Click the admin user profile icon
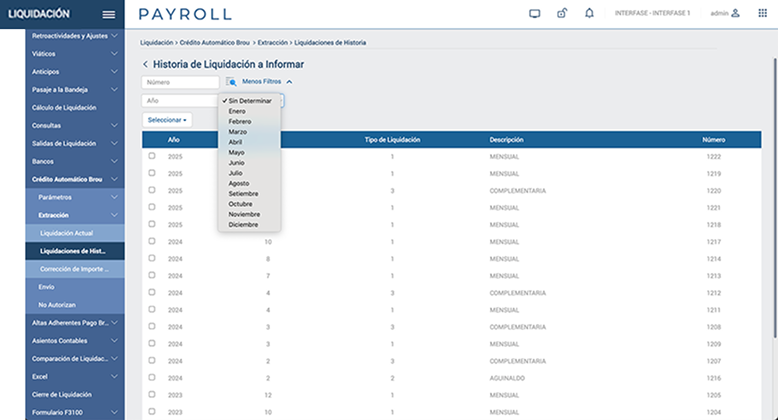 tap(736, 14)
